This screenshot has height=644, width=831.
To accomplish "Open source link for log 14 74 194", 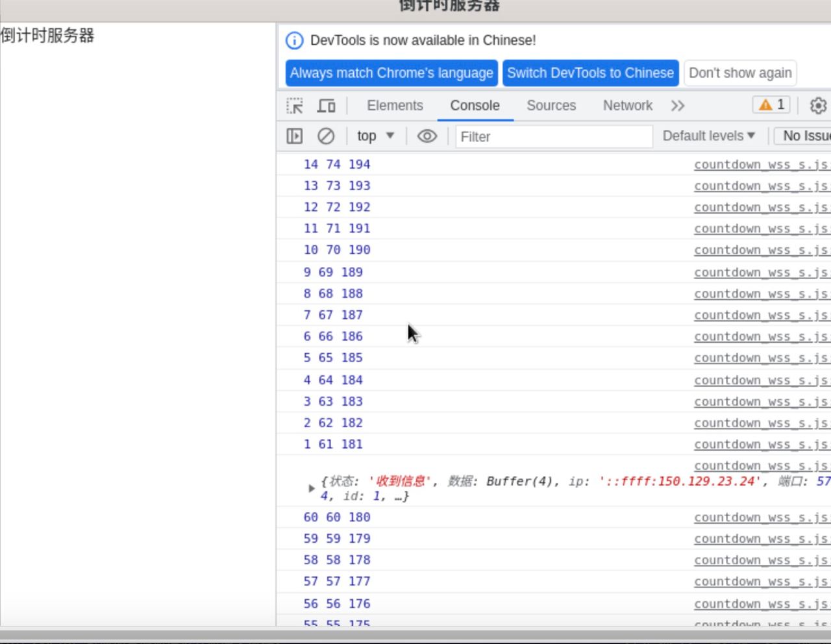I will click(x=762, y=165).
